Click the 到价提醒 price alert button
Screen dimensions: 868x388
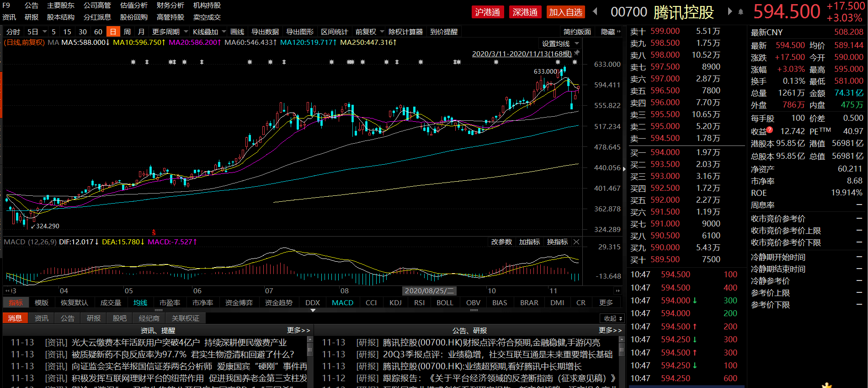444,32
